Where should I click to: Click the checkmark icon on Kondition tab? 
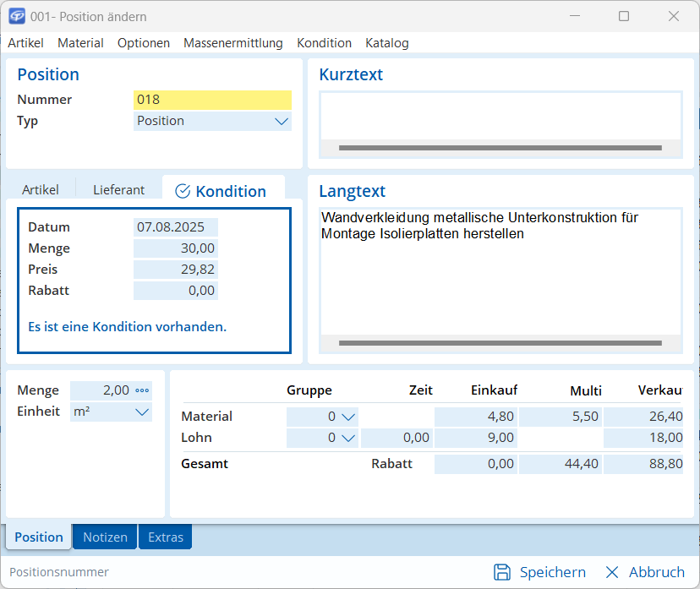[182, 192]
